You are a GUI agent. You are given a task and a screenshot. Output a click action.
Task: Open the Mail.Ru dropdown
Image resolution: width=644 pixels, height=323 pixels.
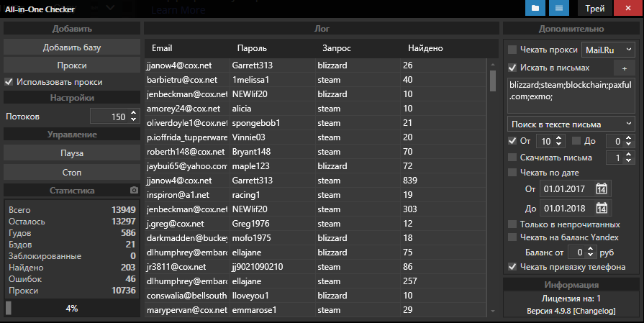click(x=608, y=50)
